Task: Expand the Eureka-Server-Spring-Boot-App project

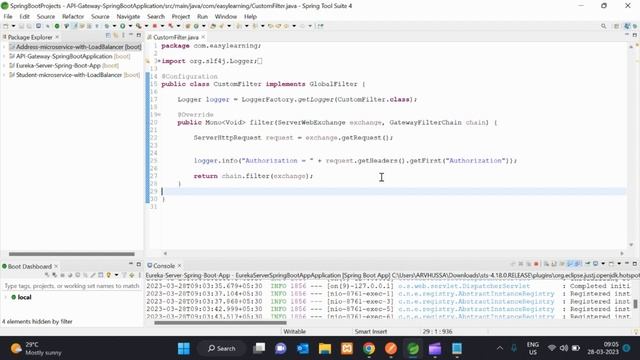Action: [x=4, y=65]
